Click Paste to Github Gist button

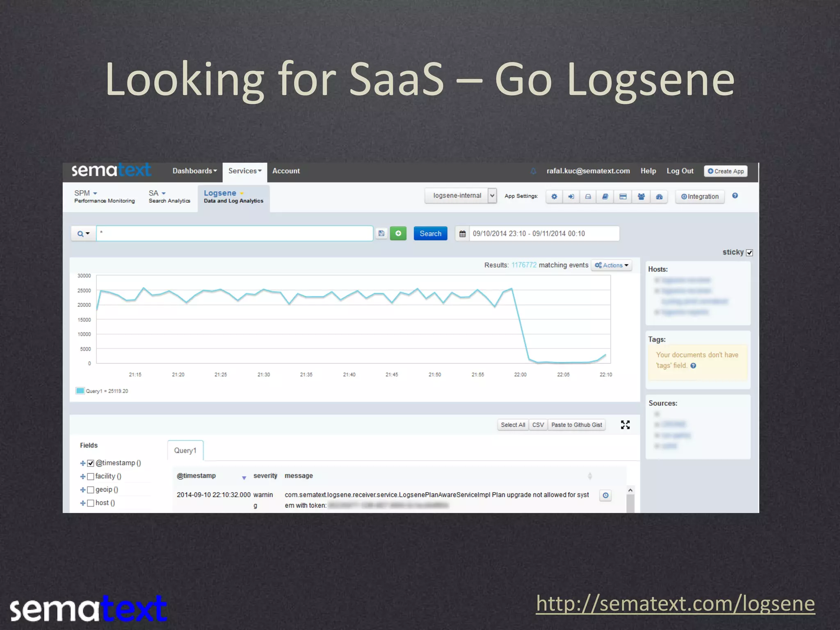pos(576,425)
